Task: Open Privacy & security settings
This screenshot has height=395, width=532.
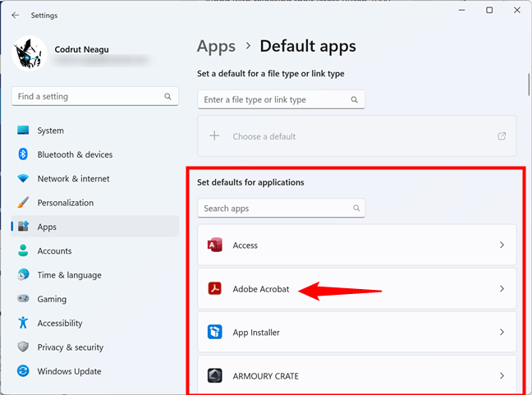Action: 95,347
